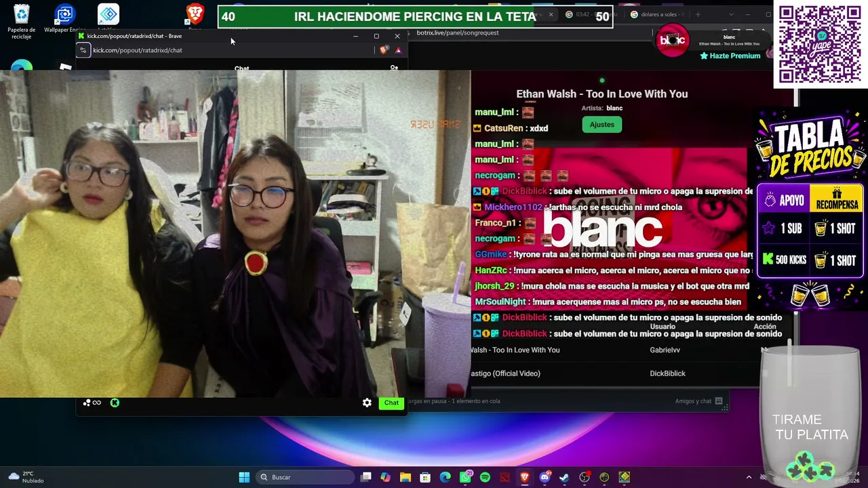Viewport: 868px width, 488px height.
Task: Open Dota 2 from the taskbar
Action: 505,477
